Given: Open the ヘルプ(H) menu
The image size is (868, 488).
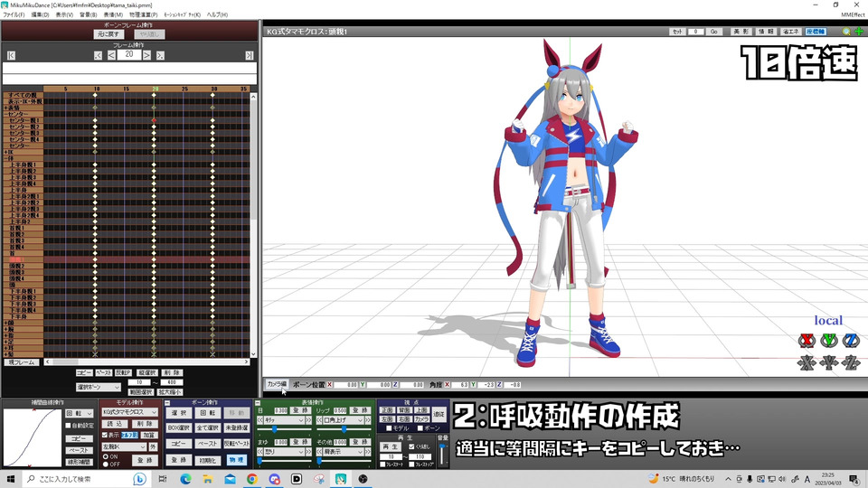Looking at the screenshot, I should (x=217, y=15).
